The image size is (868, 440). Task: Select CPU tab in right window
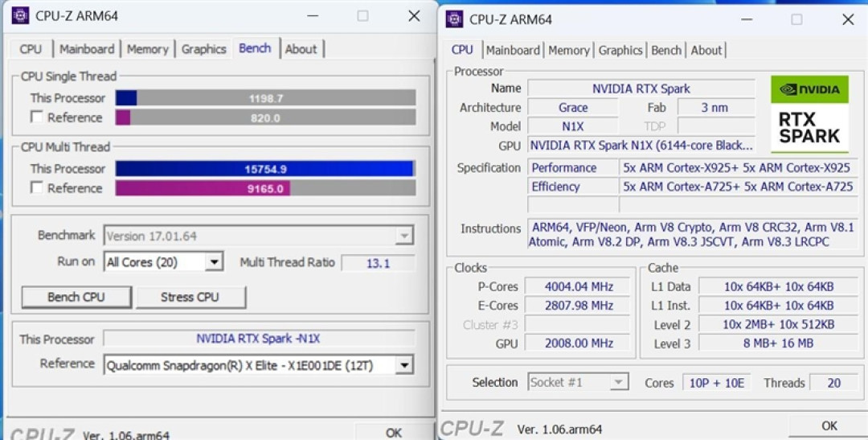462,49
